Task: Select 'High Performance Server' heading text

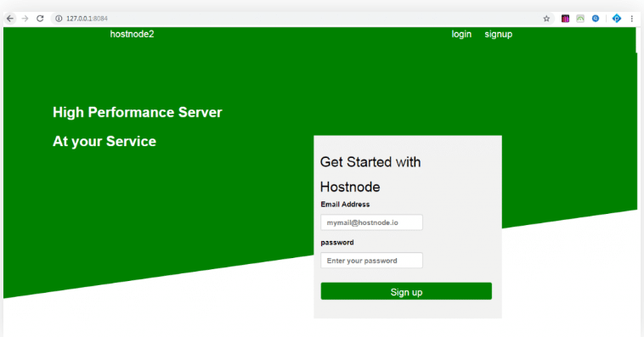Action: pos(137,112)
